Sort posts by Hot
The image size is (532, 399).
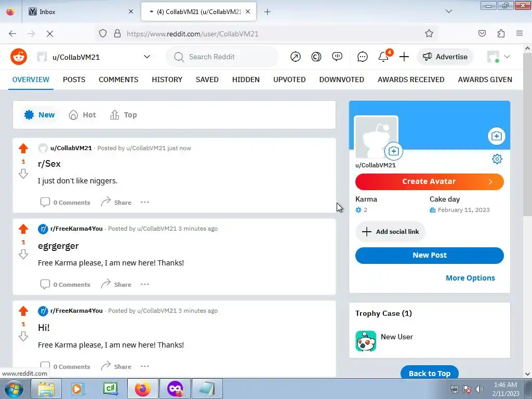[83, 115]
